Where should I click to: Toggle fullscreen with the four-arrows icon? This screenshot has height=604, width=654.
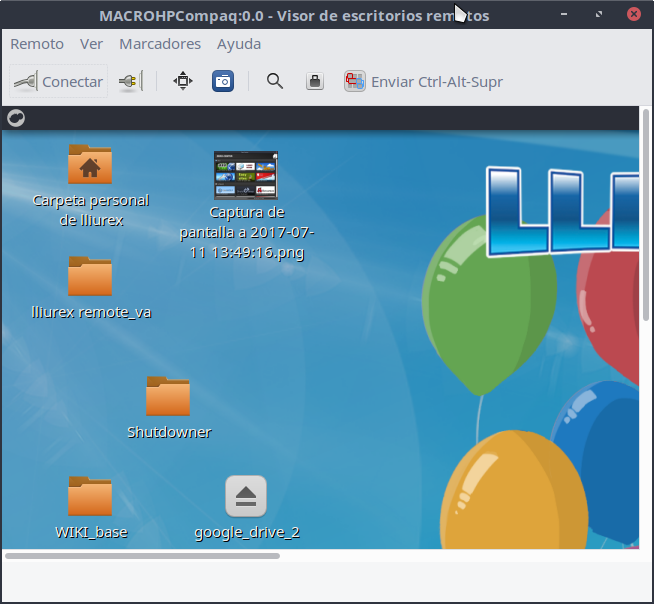pos(182,82)
